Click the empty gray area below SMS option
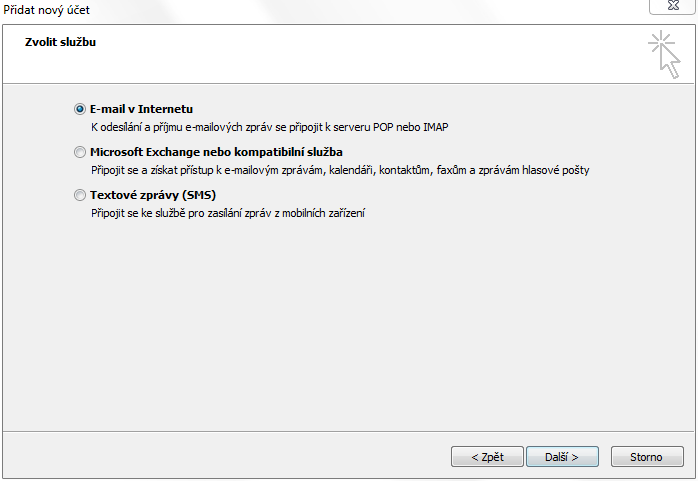 [x=347, y=325]
